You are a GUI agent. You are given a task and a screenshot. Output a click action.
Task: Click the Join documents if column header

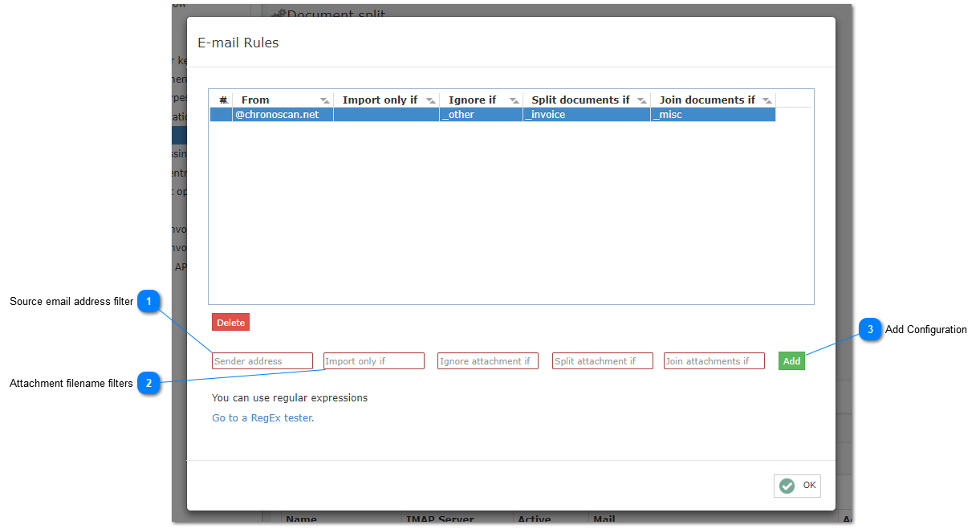tap(706, 100)
